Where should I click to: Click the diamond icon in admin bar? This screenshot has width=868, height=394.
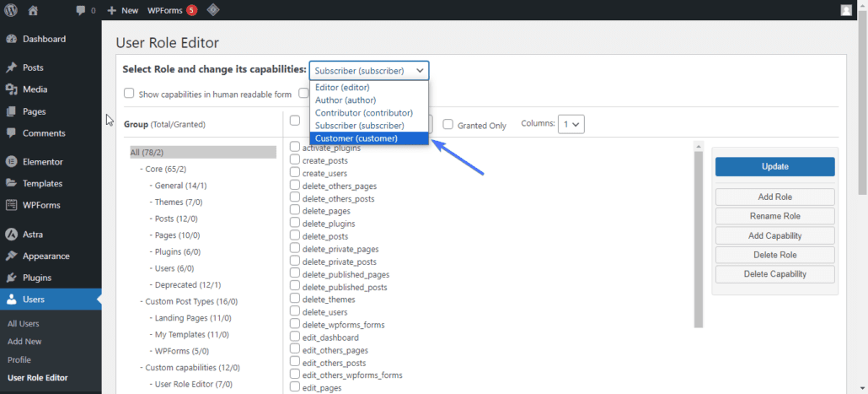(212, 10)
